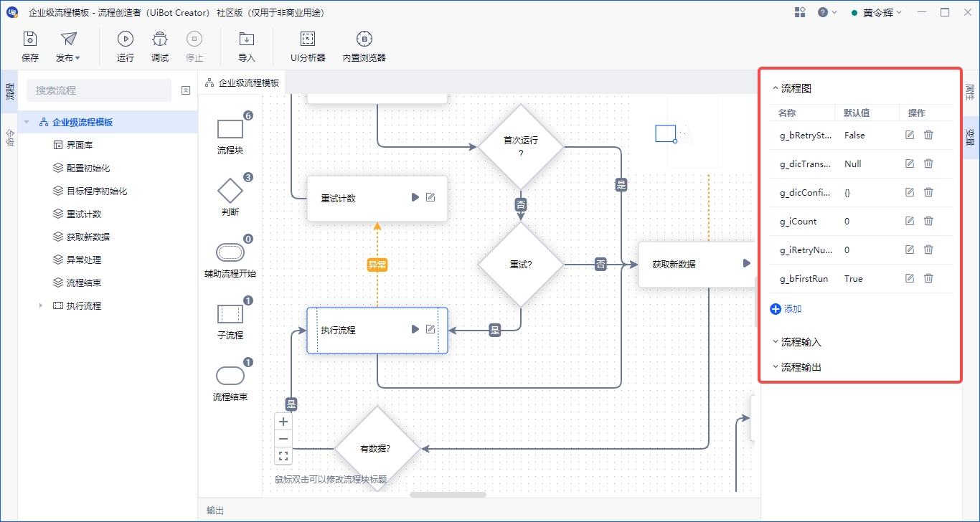Run the 执行流程 block play icon
This screenshot has width=980, height=522.
415,329
